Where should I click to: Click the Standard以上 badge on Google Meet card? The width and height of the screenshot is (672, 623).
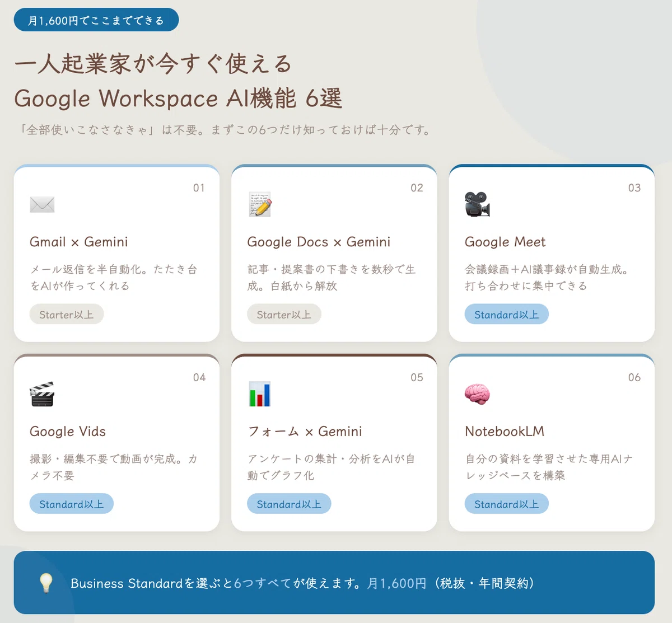506,315
